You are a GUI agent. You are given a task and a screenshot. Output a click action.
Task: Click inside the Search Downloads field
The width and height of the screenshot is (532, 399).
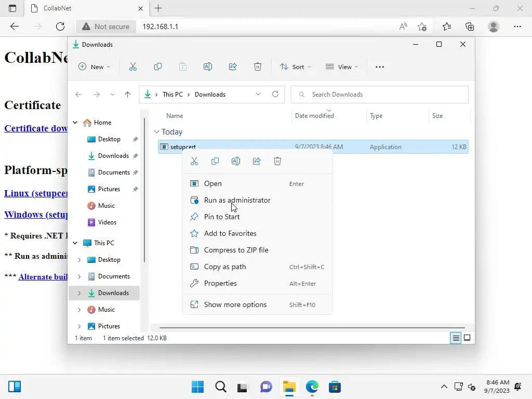pyautogui.click(x=379, y=95)
